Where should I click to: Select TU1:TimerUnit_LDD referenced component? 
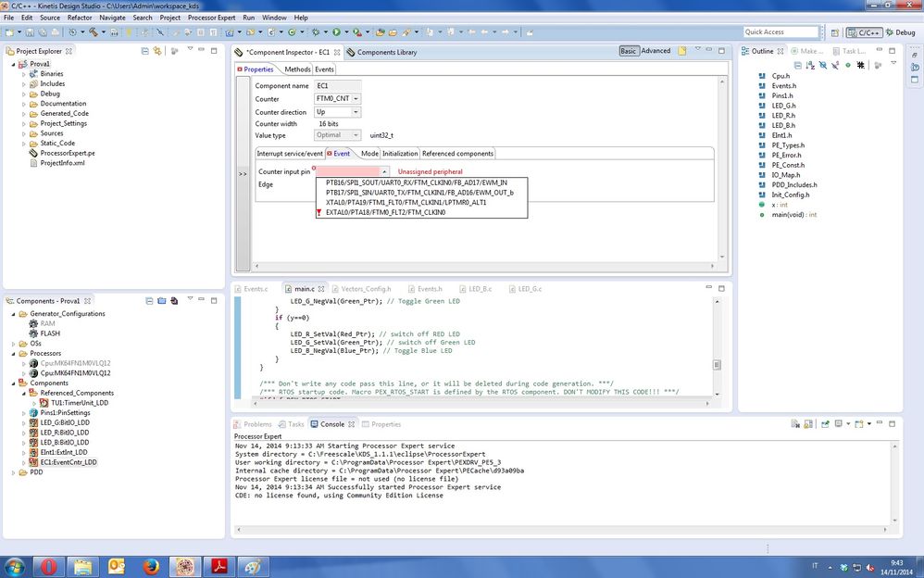pos(80,403)
